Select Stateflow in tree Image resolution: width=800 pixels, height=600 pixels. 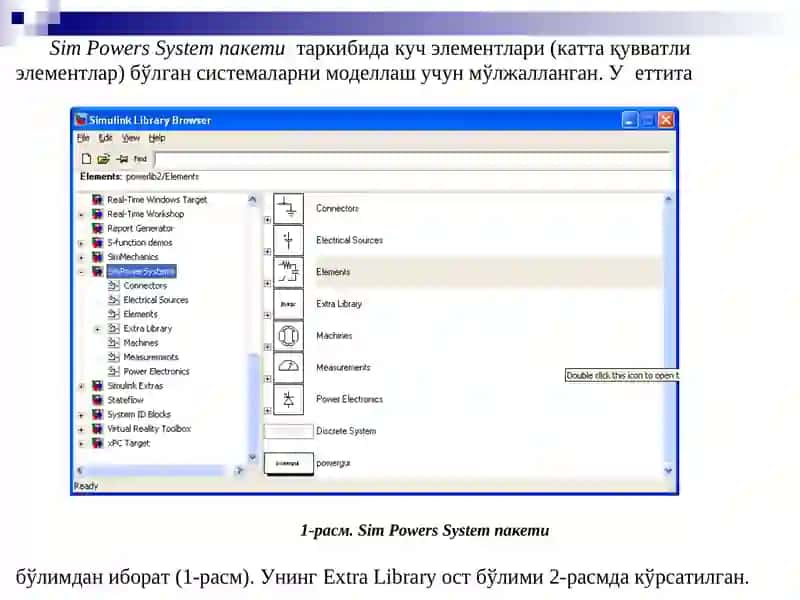125,400
